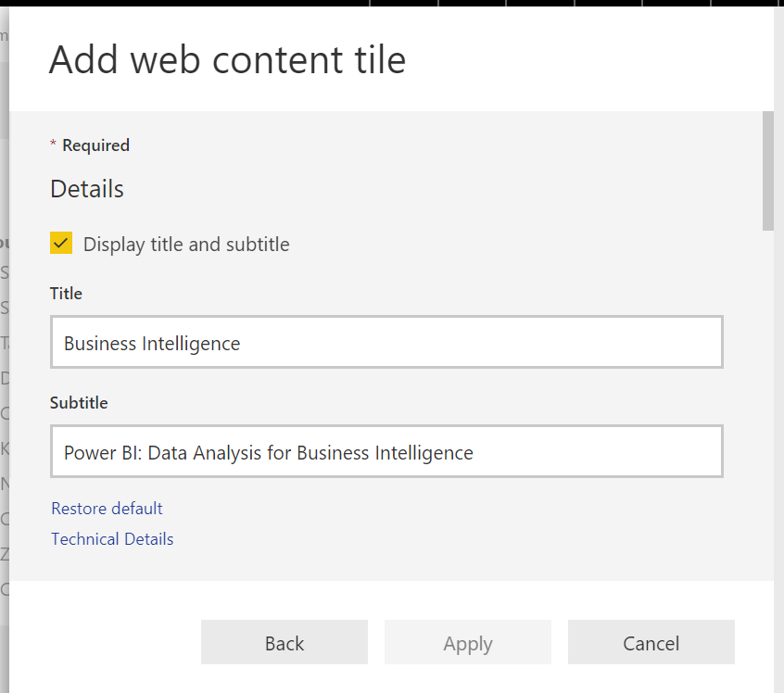The height and width of the screenshot is (693, 784).
Task: Click the red required asterisk
Action: (53, 145)
